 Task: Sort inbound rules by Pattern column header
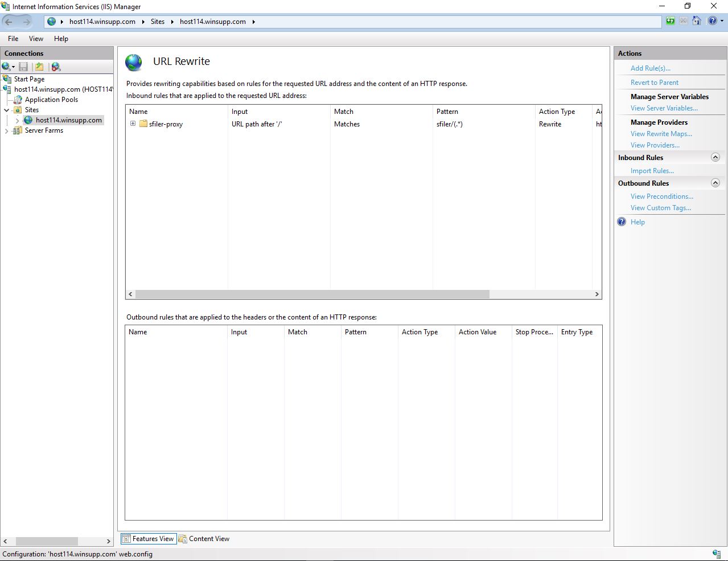[484, 112]
